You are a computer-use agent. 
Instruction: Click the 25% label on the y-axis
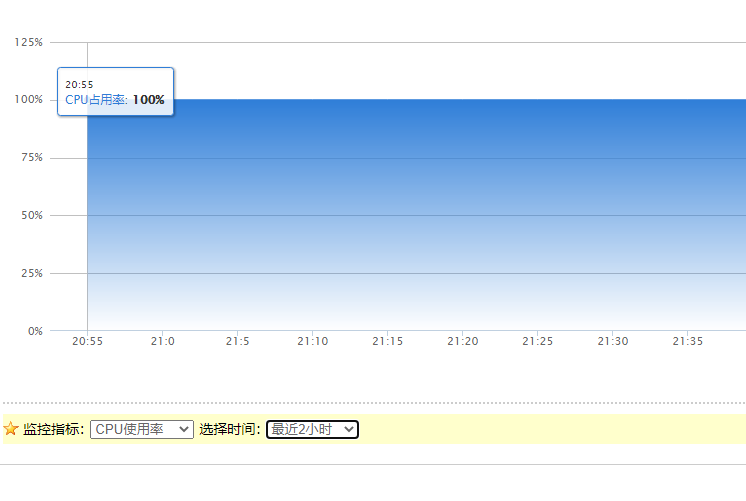point(31,273)
